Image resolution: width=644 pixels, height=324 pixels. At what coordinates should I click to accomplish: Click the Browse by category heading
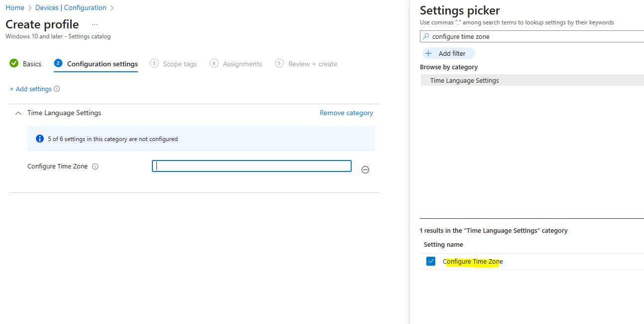(x=449, y=67)
